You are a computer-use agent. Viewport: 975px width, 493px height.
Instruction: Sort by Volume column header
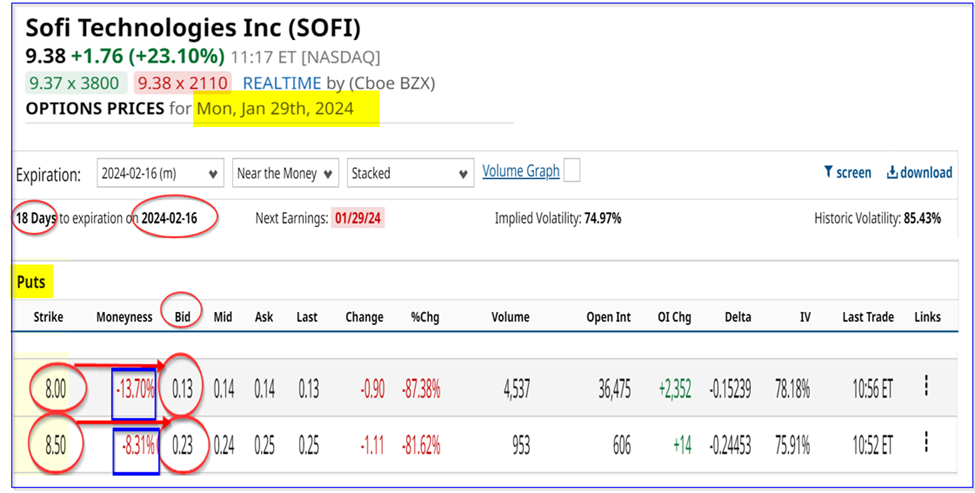pyautogui.click(x=510, y=317)
